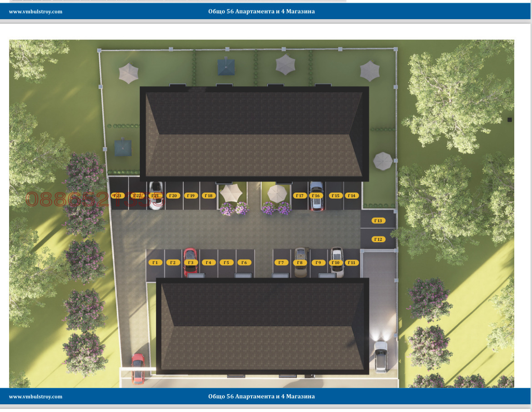The width and height of the screenshot is (532, 412).
Task: Select the Г17 parking spot label
Action: 300,196
